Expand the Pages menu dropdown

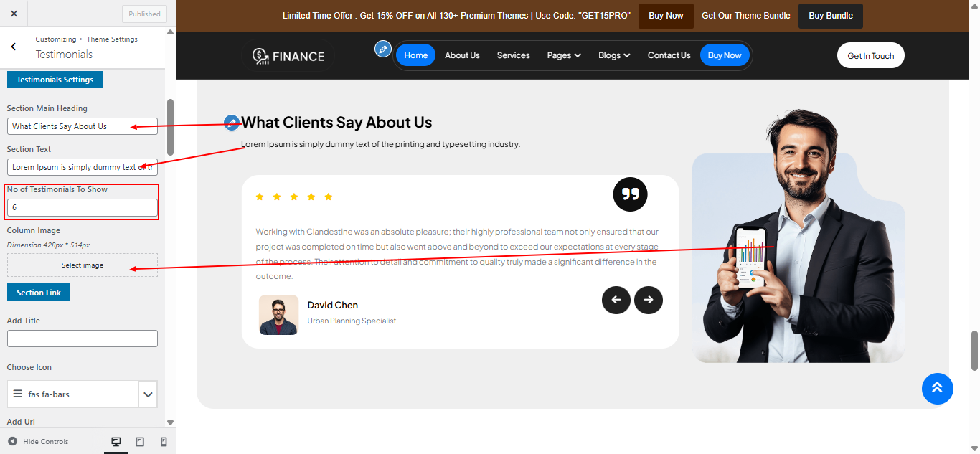click(x=563, y=55)
